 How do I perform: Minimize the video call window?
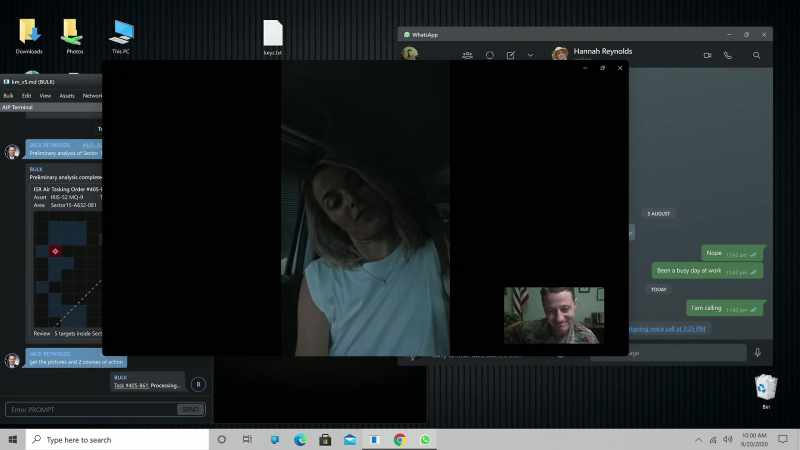coord(585,68)
